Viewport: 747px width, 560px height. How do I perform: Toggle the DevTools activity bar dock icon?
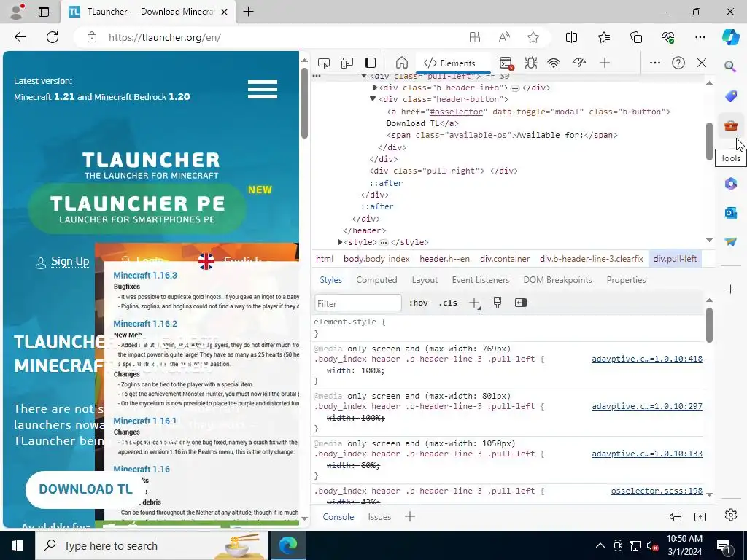pyautogui.click(x=371, y=63)
